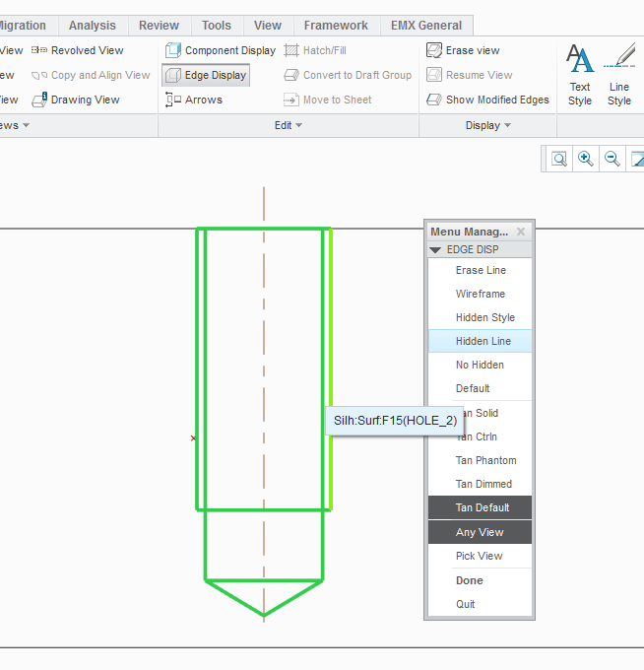
Task: Expand the Edit group dropdown
Action: (x=289, y=125)
